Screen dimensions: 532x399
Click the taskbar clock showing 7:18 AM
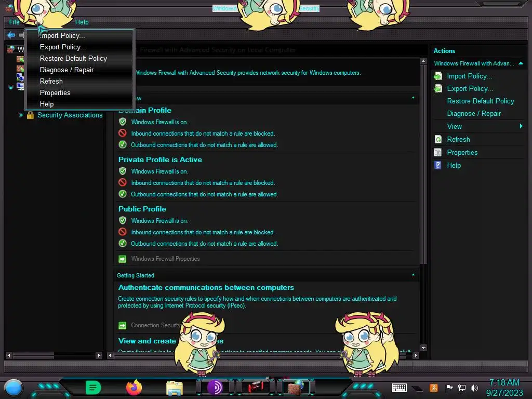click(x=504, y=388)
